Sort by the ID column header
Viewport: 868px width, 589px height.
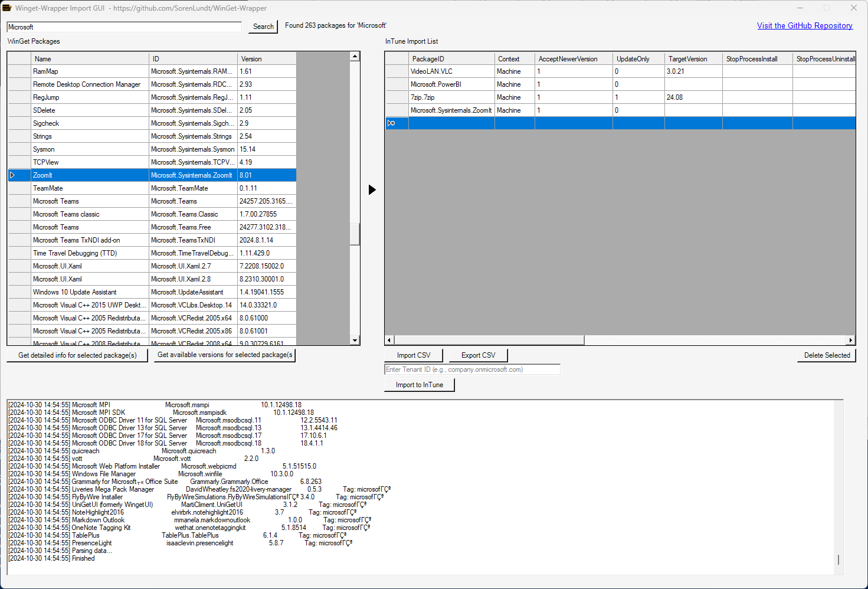pos(193,58)
